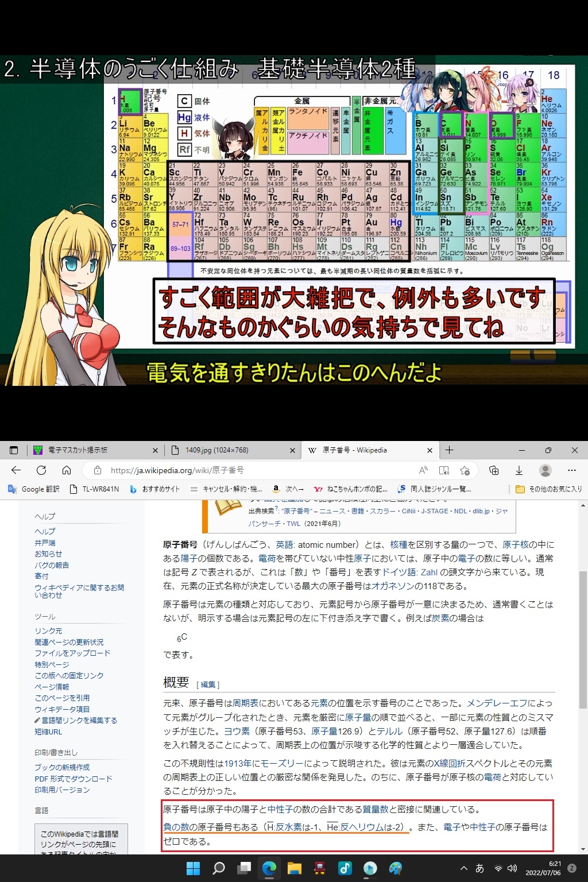Switch the IME input mode あ
Viewport: 588px width, 882px height.
pyautogui.click(x=480, y=868)
